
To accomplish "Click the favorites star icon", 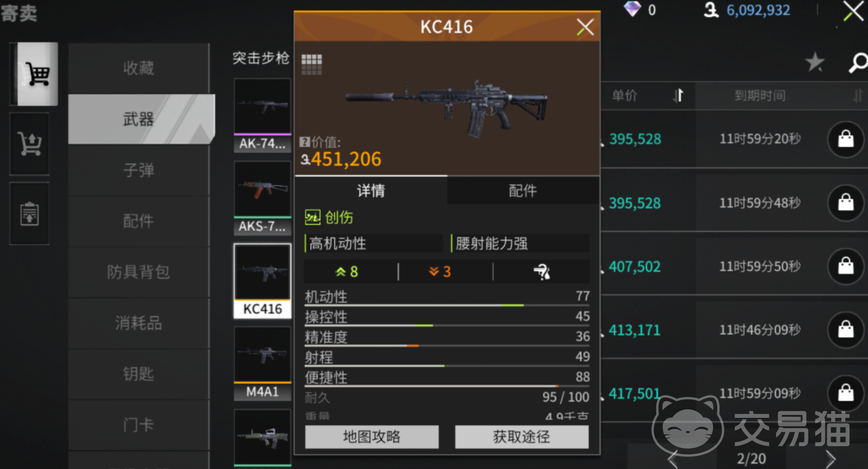I will coord(814,62).
